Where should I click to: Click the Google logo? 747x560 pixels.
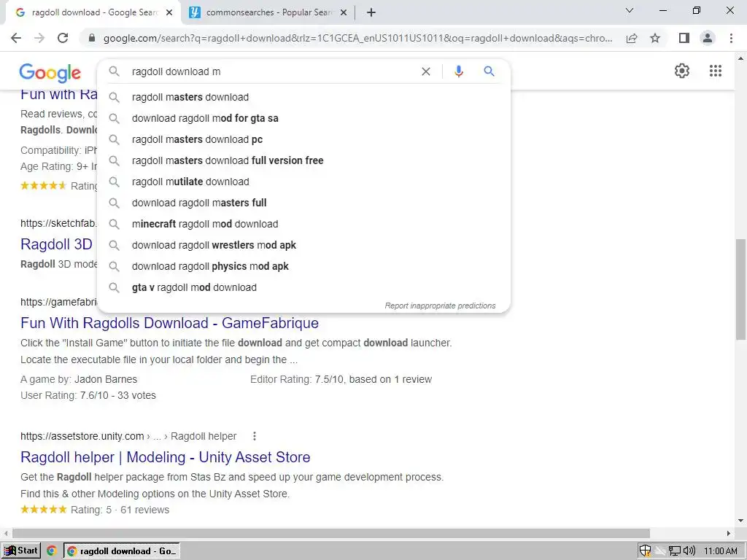tap(50, 72)
